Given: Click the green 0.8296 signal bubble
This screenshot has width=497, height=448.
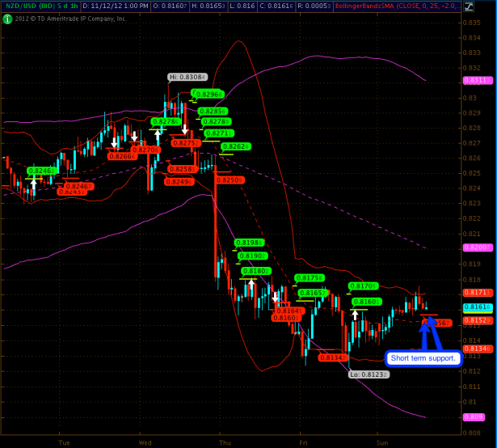Looking at the screenshot, I should pos(209,94).
